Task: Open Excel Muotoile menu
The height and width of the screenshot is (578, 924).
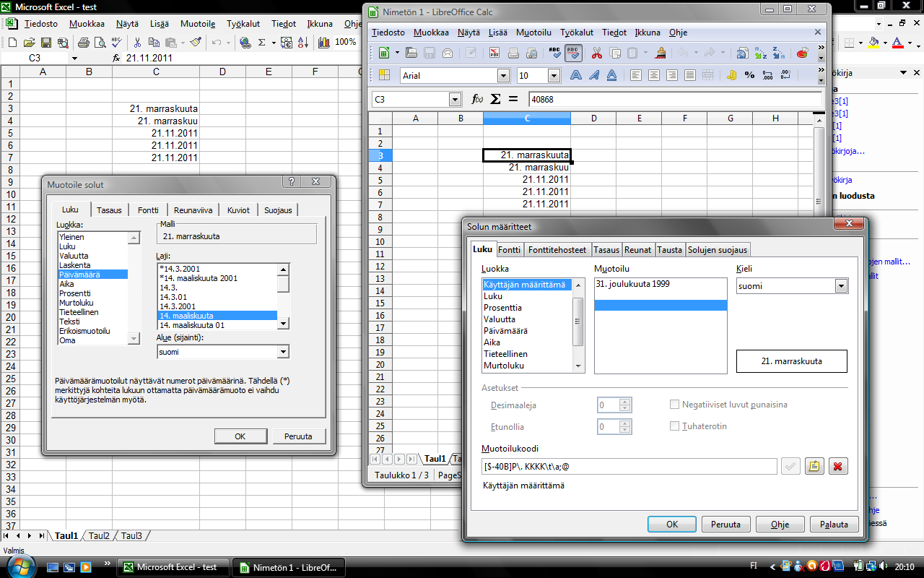Action: (198, 24)
